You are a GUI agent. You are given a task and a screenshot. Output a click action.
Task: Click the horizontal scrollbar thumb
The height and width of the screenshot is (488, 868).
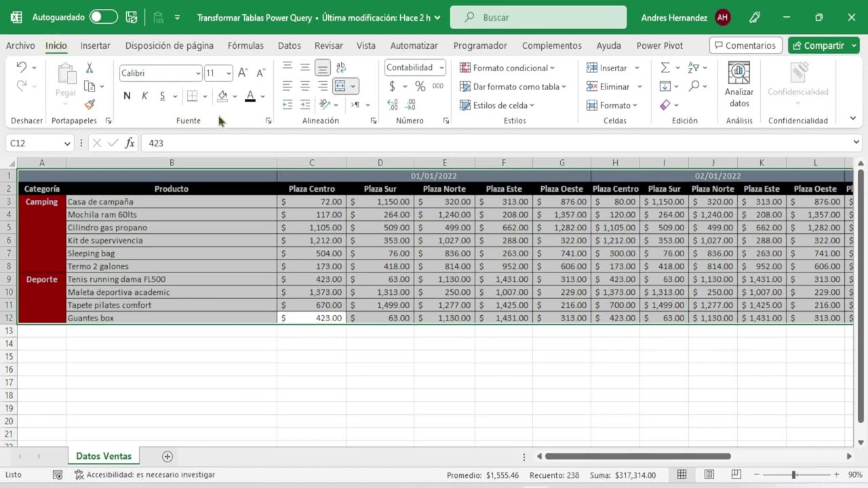coord(637,457)
